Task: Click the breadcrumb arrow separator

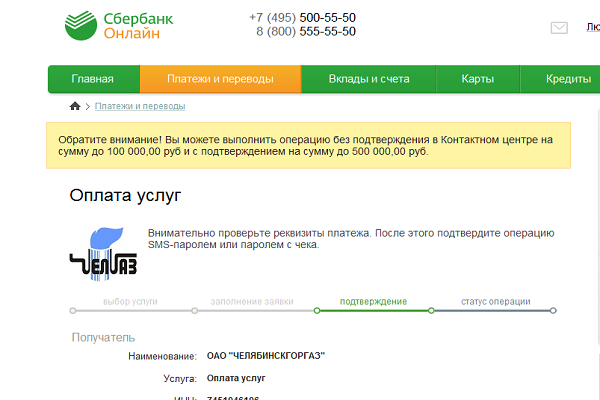Action: coord(87,106)
